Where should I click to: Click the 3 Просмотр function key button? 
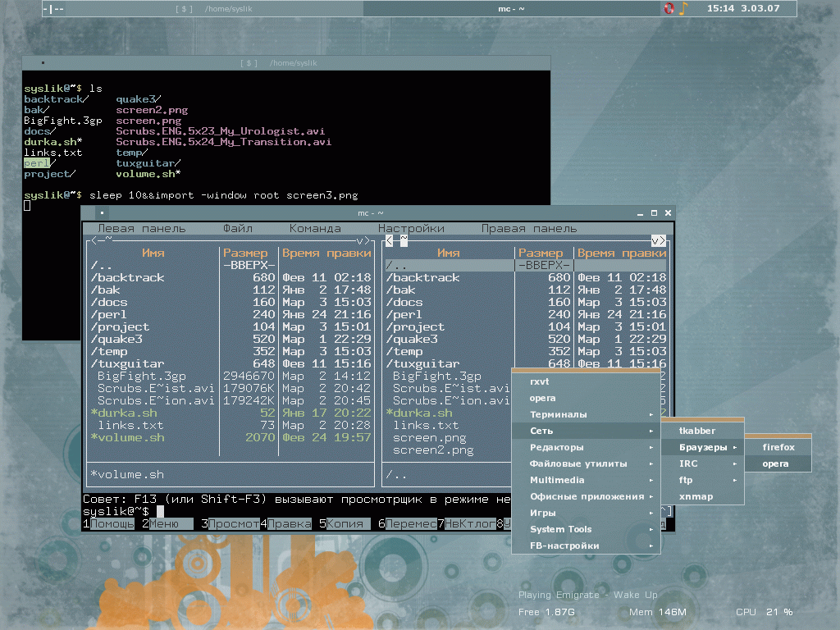pyautogui.click(x=231, y=524)
